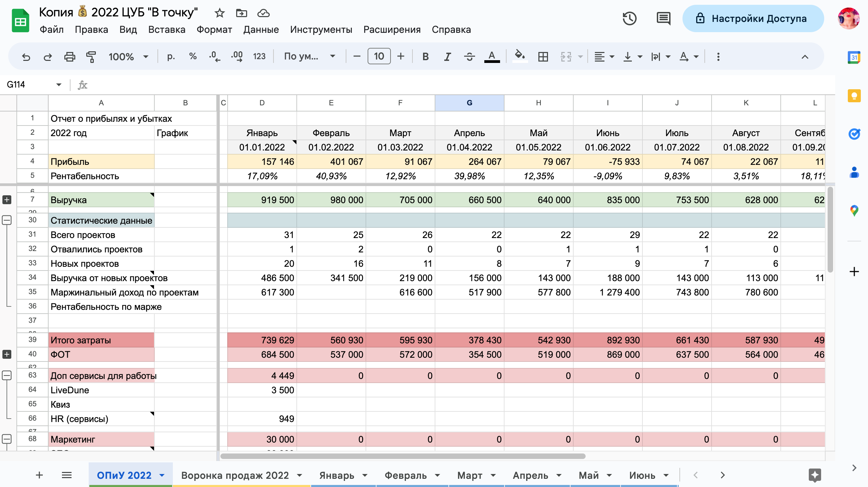The image size is (868, 487).
Task: Click the print icon in toolbar
Action: point(69,56)
